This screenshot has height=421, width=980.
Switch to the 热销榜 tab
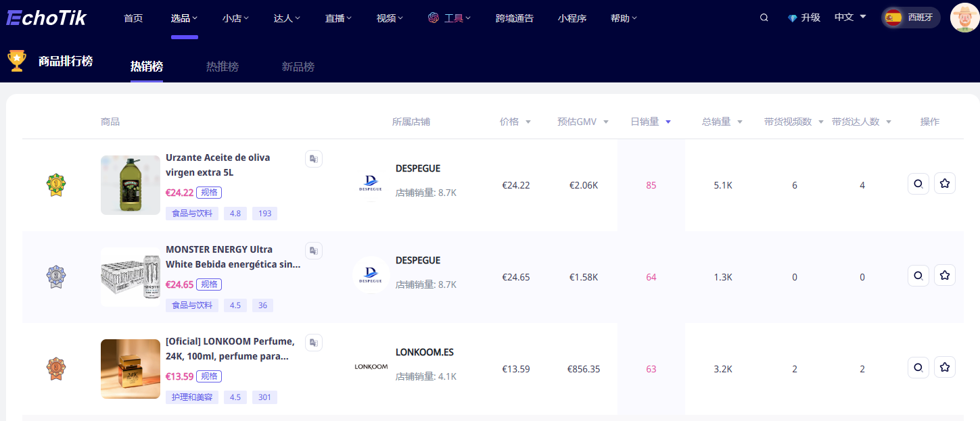coord(147,67)
